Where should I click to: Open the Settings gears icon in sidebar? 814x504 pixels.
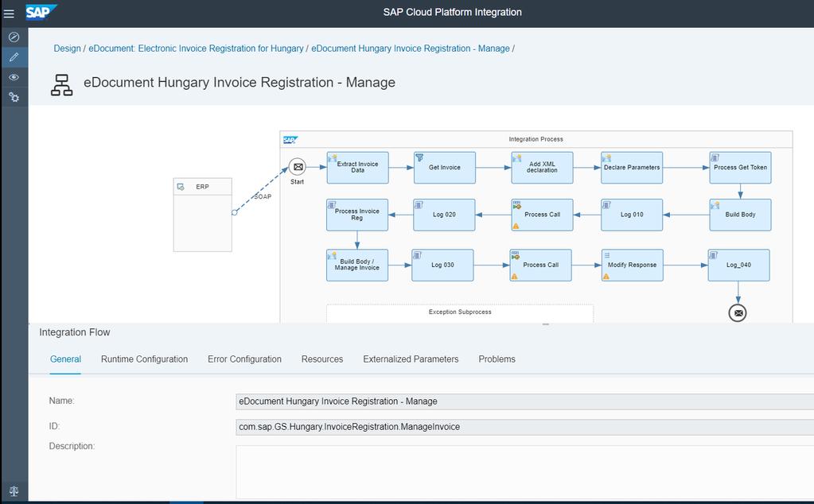coord(14,97)
